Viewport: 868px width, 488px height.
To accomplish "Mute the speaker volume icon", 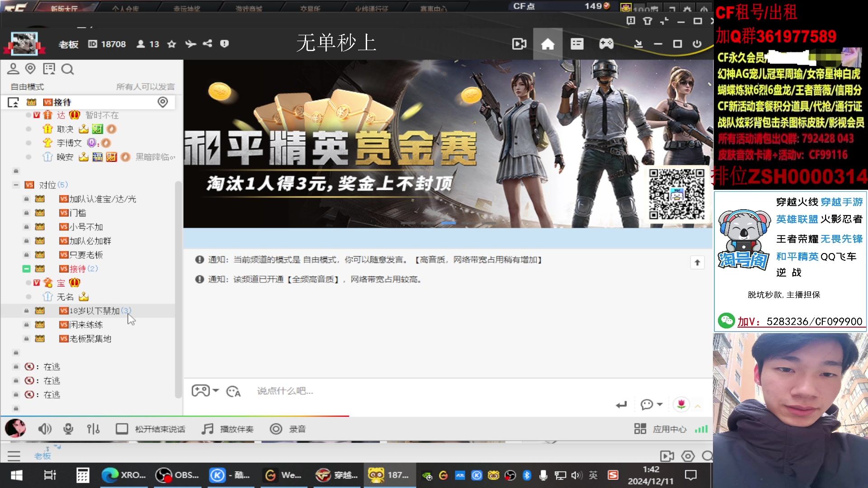I will (45, 429).
